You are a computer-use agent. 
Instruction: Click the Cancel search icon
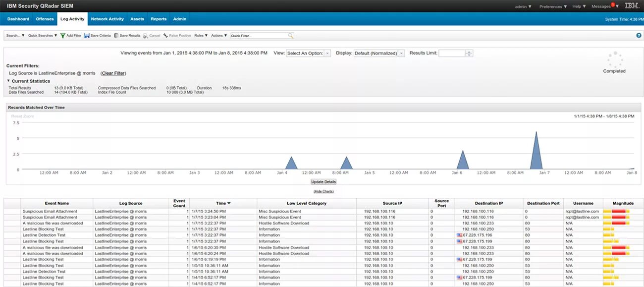(146, 36)
